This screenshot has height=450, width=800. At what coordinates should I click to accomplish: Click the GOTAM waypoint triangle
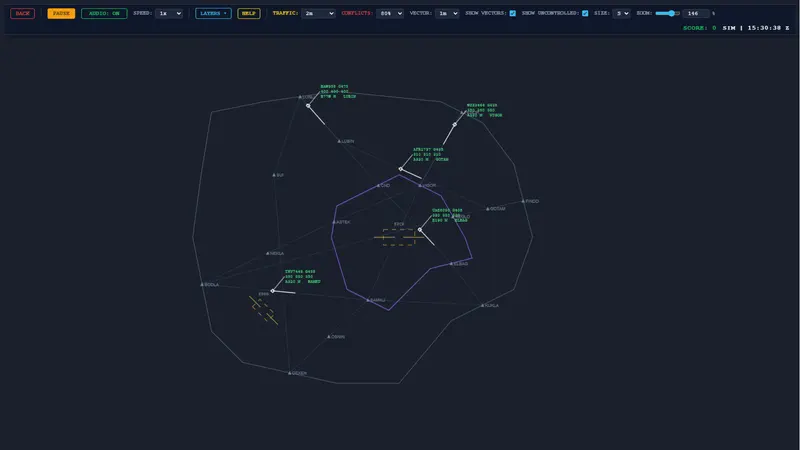[x=488, y=209]
